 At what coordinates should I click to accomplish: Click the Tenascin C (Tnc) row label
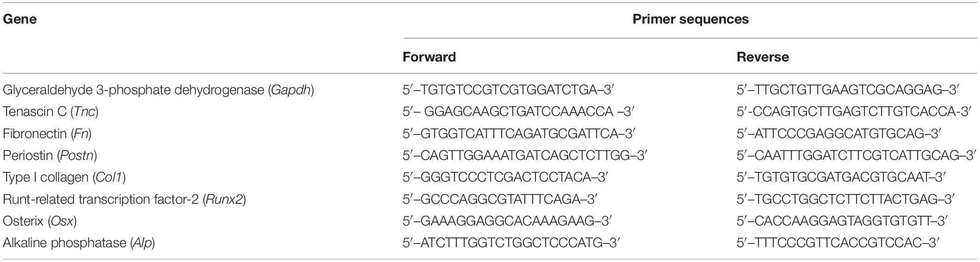50,112
